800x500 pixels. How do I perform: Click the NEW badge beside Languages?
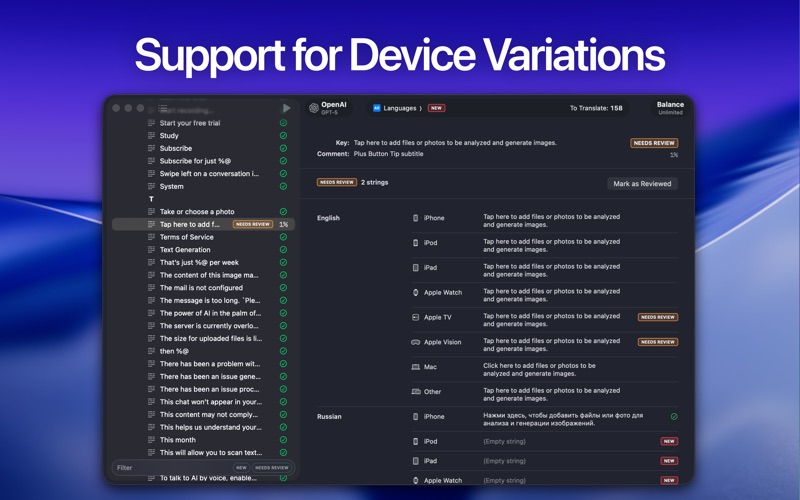436,108
